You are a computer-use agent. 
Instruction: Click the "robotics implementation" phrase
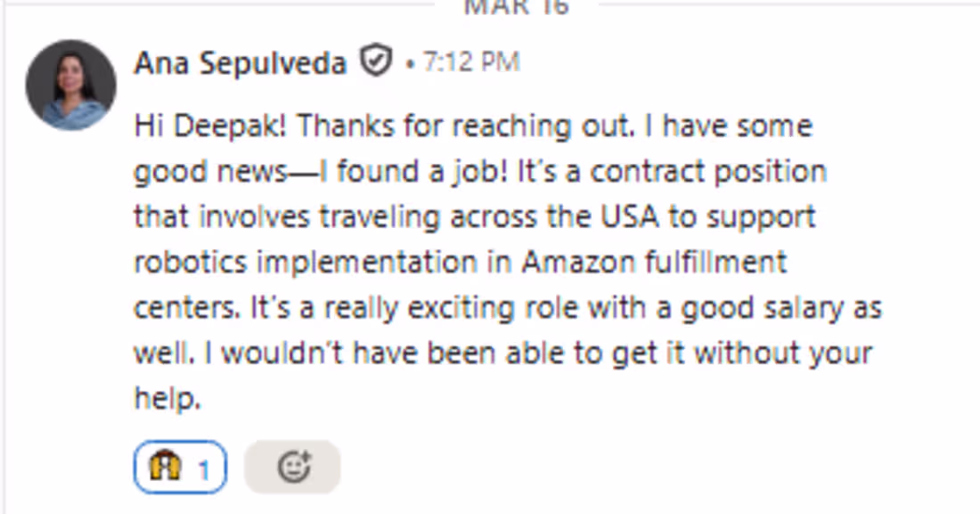click(306, 263)
